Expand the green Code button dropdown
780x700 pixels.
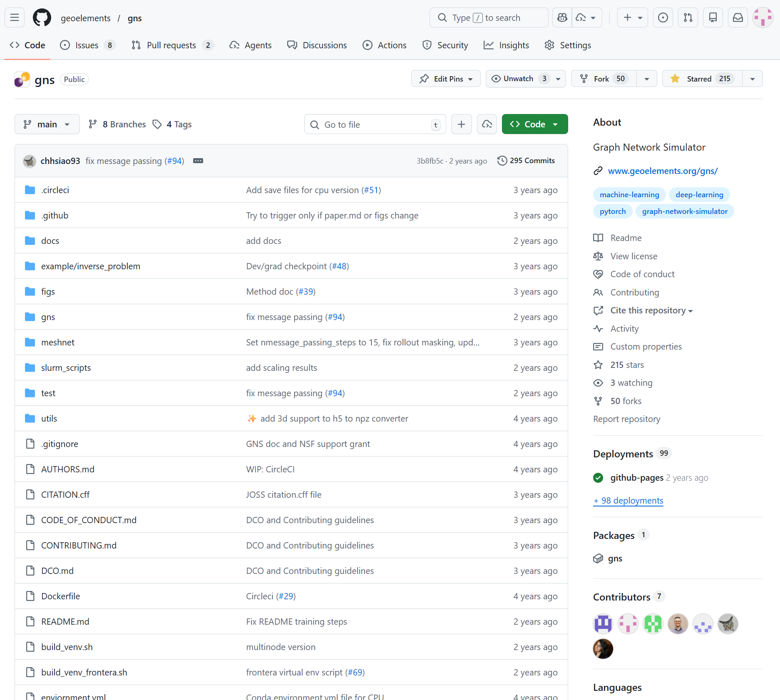[x=556, y=124]
